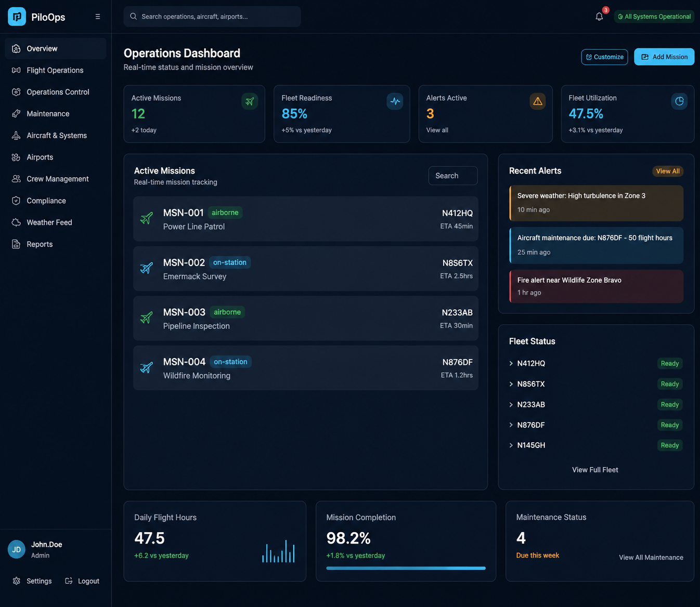Open the Fire alert near Wildlife Zone Bravo
This screenshot has height=607, width=700.
point(596,286)
